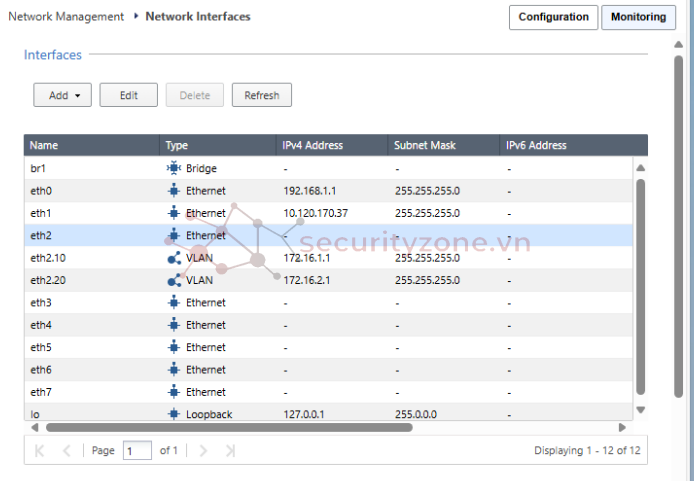Viewport: 694px width, 481px height.
Task: Open the Add dropdown button
Action: click(x=62, y=95)
